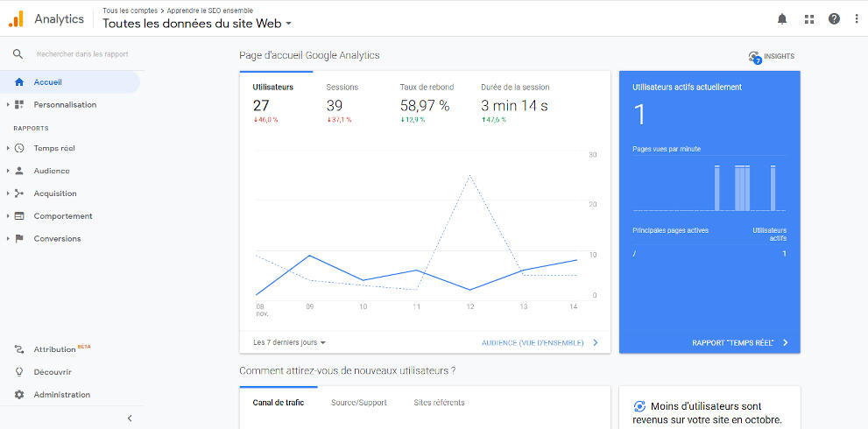This screenshot has width=868, height=429.
Task: Open the 'Toutes les données du site Web' selector
Action: tap(197, 24)
